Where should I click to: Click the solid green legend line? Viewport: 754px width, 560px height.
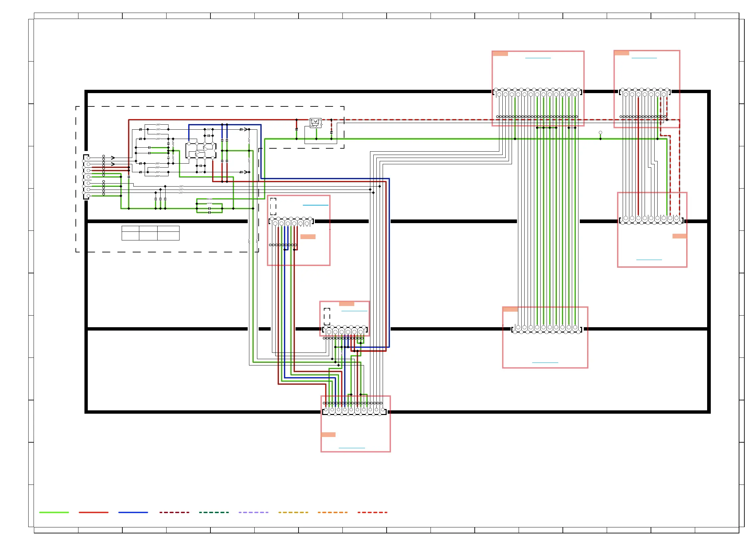[x=54, y=512]
